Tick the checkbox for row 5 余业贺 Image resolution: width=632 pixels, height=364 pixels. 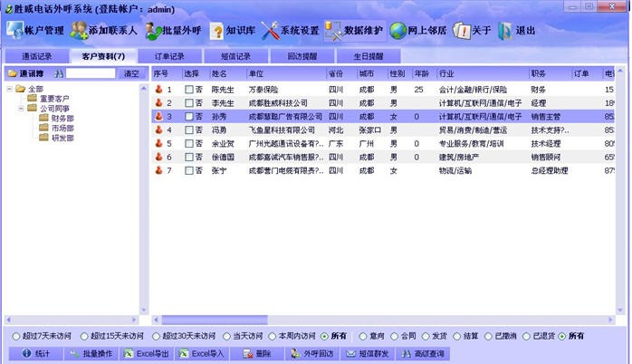(x=188, y=143)
